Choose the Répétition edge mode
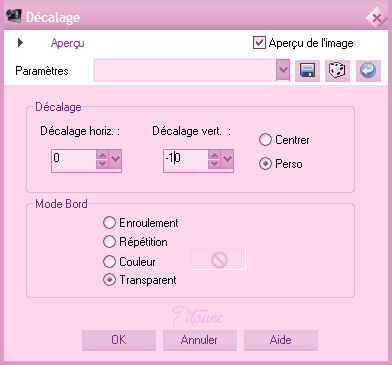The width and height of the screenshot is (392, 365). [109, 242]
